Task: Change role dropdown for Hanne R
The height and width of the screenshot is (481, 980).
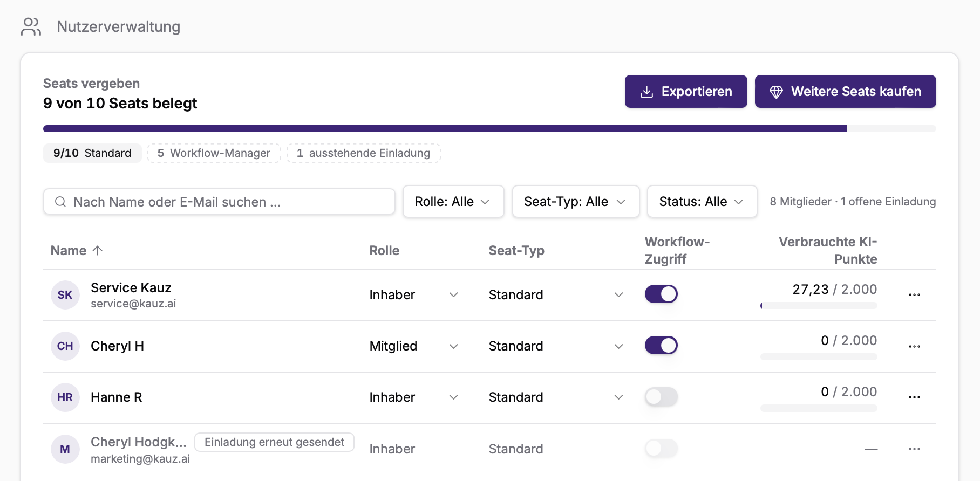Action: [414, 397]
